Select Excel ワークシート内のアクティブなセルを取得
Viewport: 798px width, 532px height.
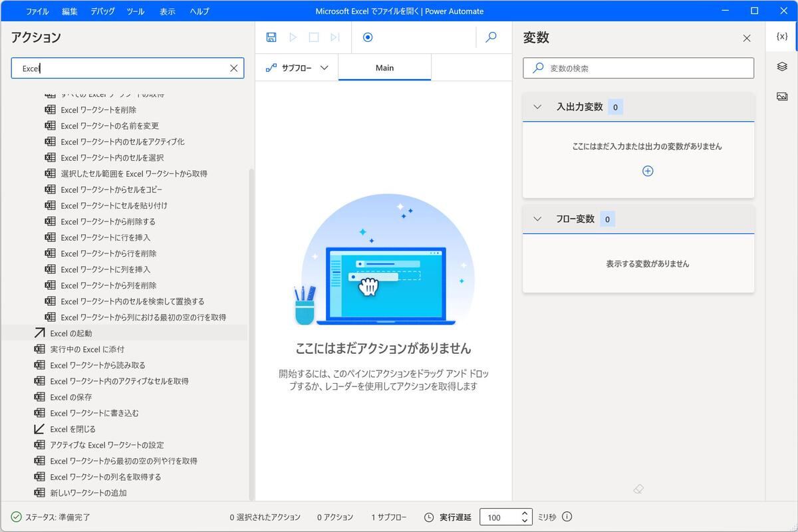(119, 381)
